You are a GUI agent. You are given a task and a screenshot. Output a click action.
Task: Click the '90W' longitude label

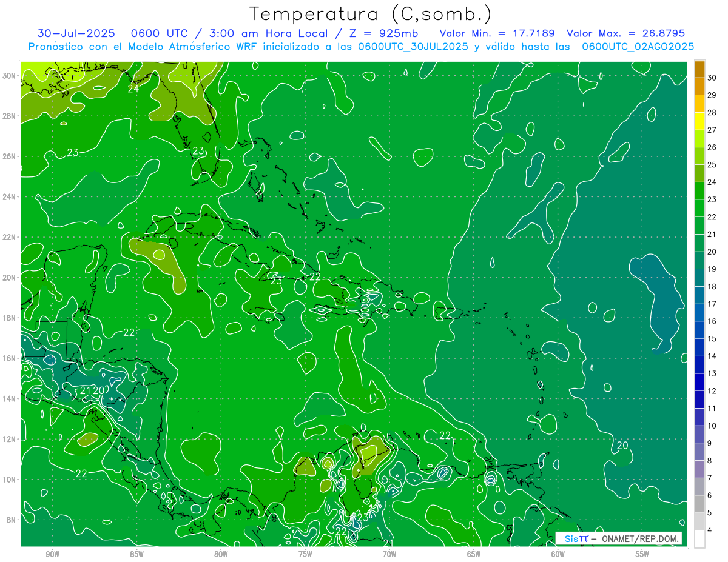pyautogui.click(x=52, y=554)
